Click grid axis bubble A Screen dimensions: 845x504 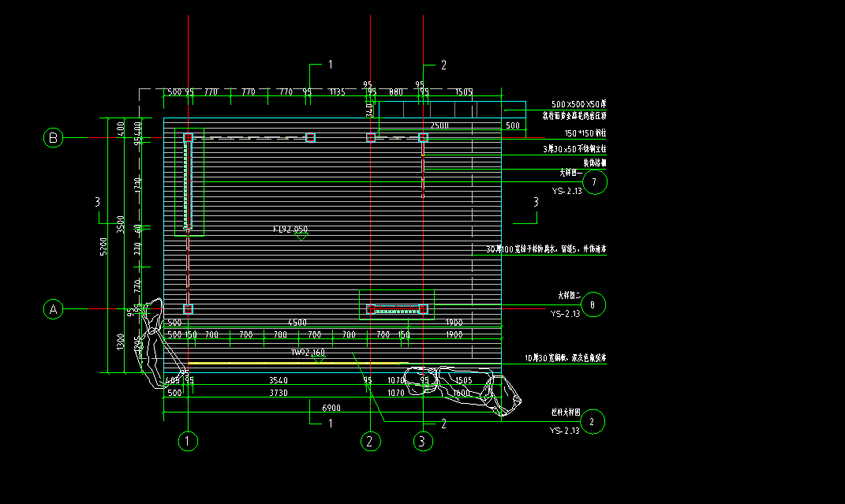pos(54,310)
